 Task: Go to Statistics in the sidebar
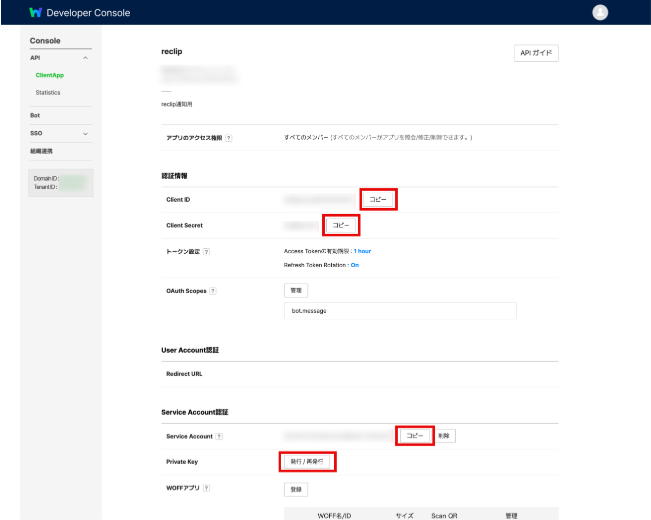pyautogui.click(x=48, y=92)
